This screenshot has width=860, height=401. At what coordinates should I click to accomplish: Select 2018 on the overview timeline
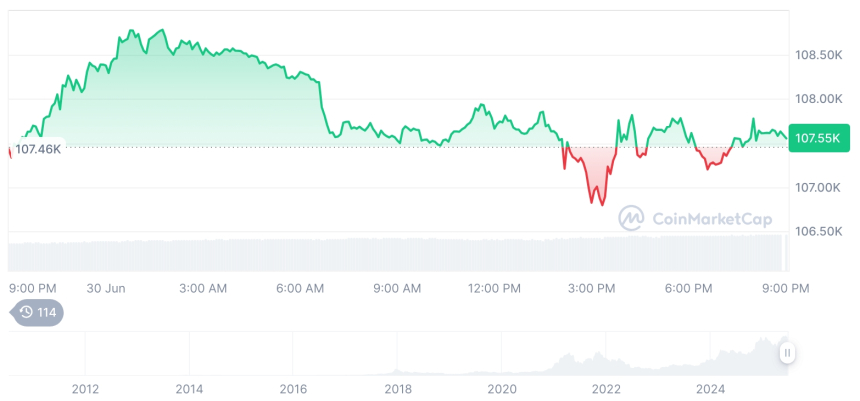point(398,388)
